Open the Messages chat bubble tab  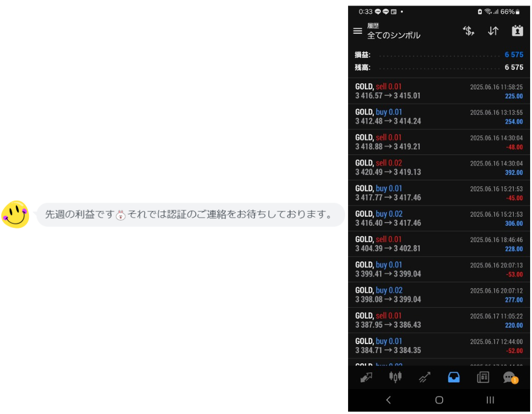tap(510, 377)
